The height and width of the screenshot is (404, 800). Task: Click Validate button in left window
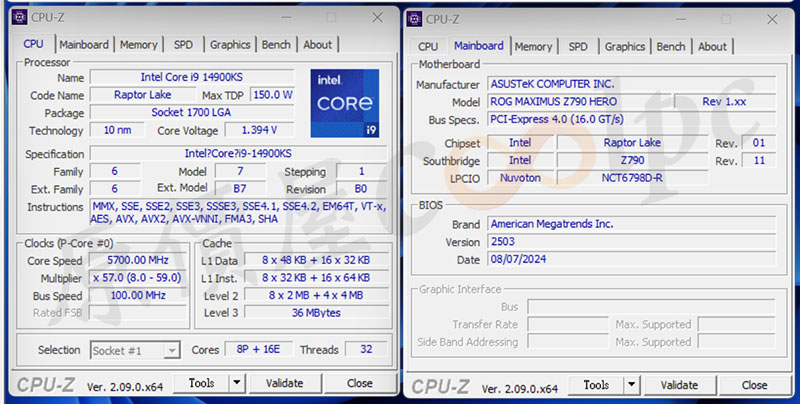tap(284, 383)
